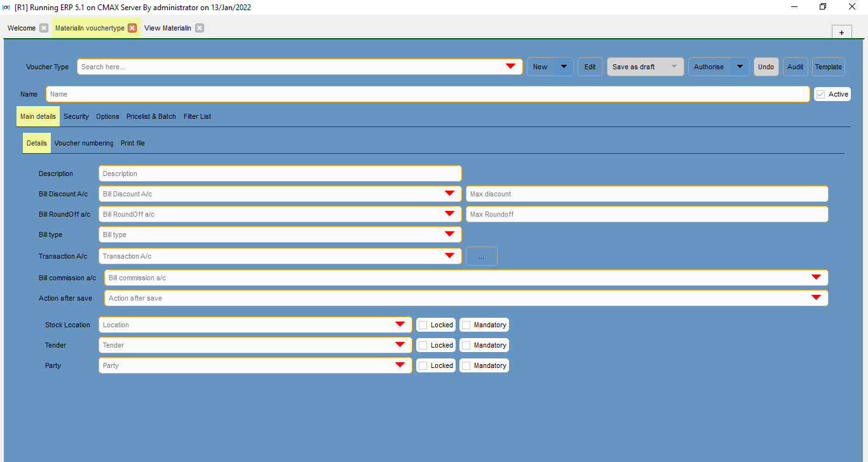Expand the New button dropdown arrow
The width and height of the screenshot is (868, 462).
coord(564,67)
